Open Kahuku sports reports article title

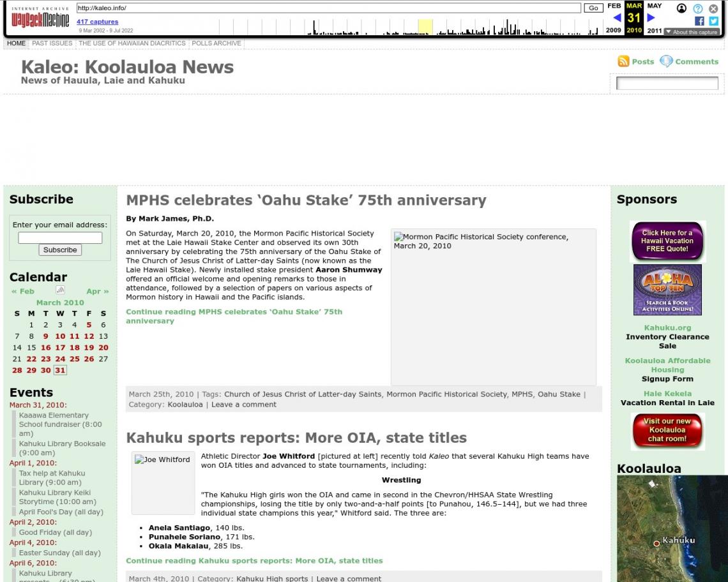[296, 438]
